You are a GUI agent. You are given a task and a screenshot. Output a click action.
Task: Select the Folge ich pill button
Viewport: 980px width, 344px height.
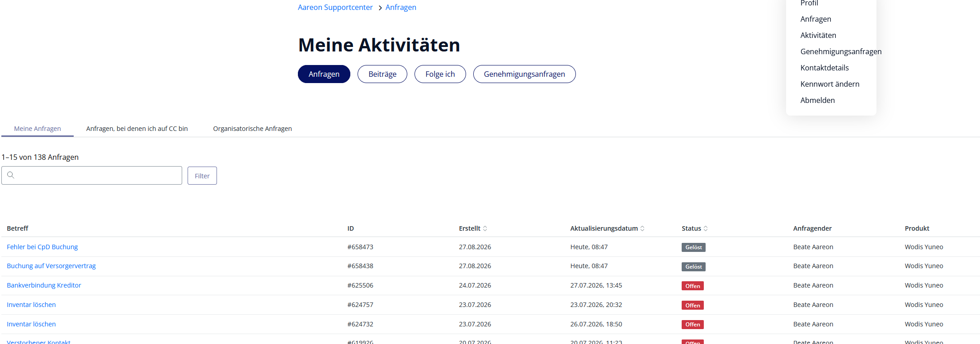(440, 74)
